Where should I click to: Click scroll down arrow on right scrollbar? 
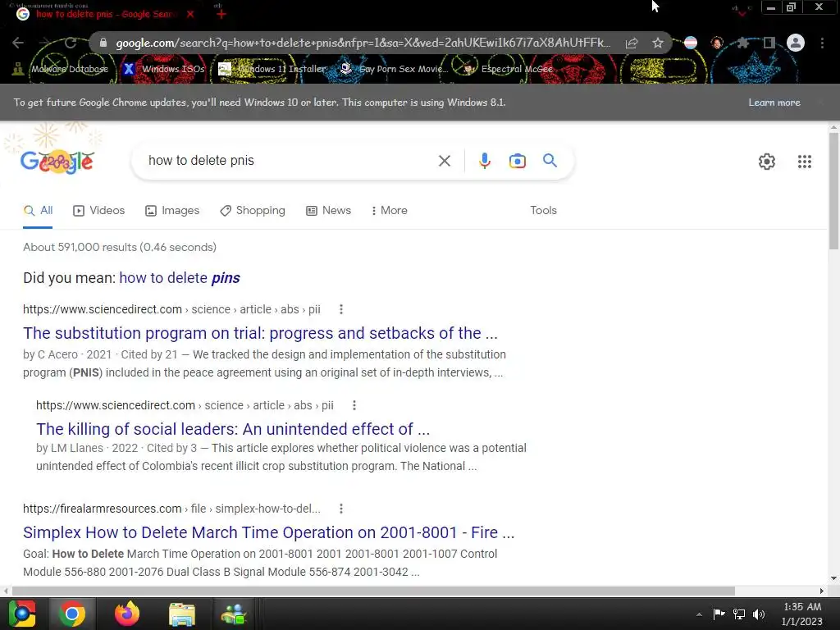tap(833, 578)
